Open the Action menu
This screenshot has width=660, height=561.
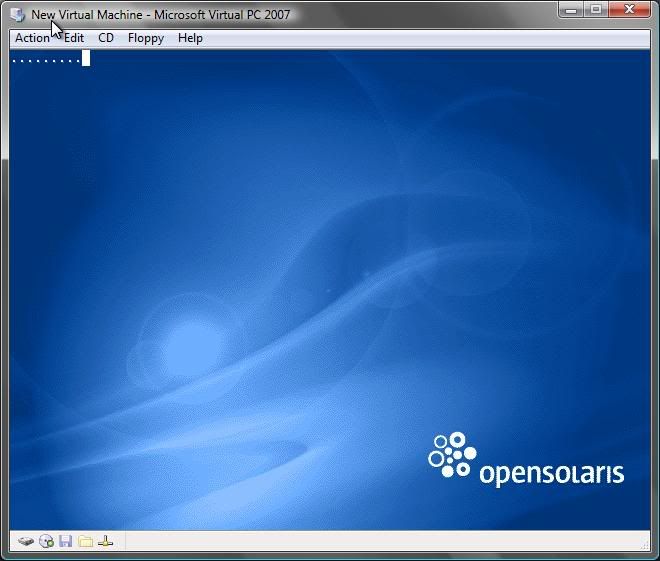[32, 38]
